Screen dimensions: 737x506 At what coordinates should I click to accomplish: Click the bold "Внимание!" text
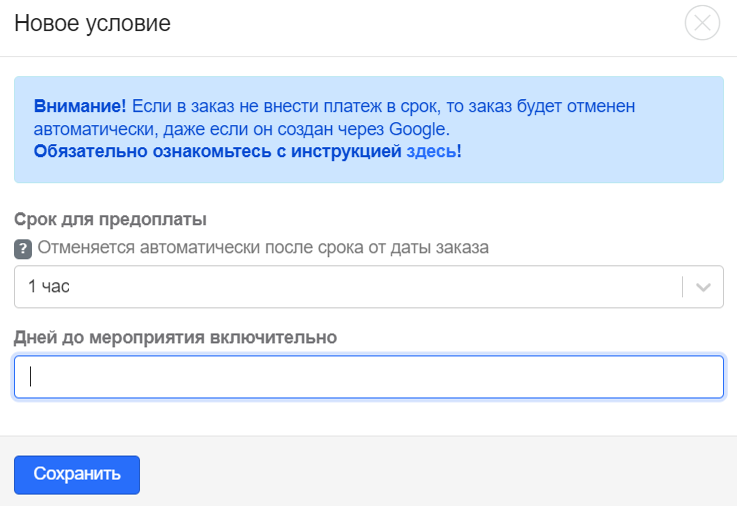[x=80, y=106]
